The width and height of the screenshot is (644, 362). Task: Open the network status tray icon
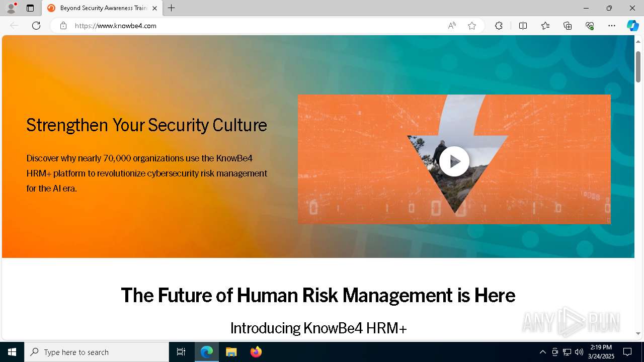coord(567,352)
